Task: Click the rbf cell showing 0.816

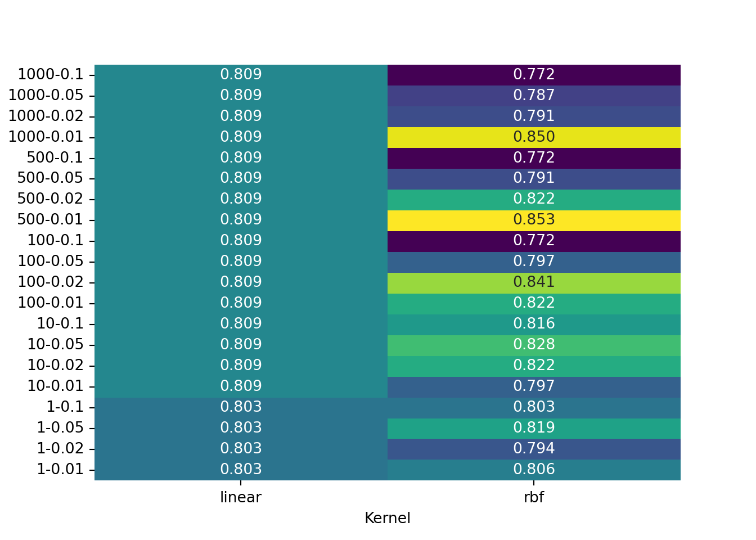Action: tap(534, 324)
